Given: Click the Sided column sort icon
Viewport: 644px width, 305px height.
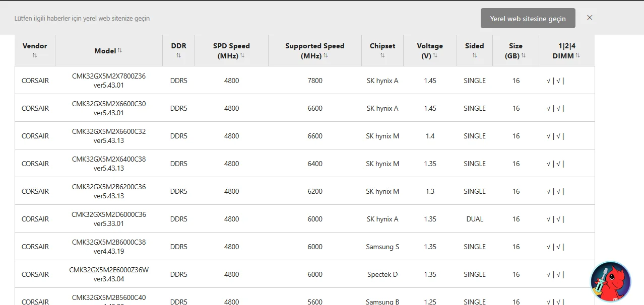Looking at the screenshot, I should pyautogui.click(x=474, y=56).
